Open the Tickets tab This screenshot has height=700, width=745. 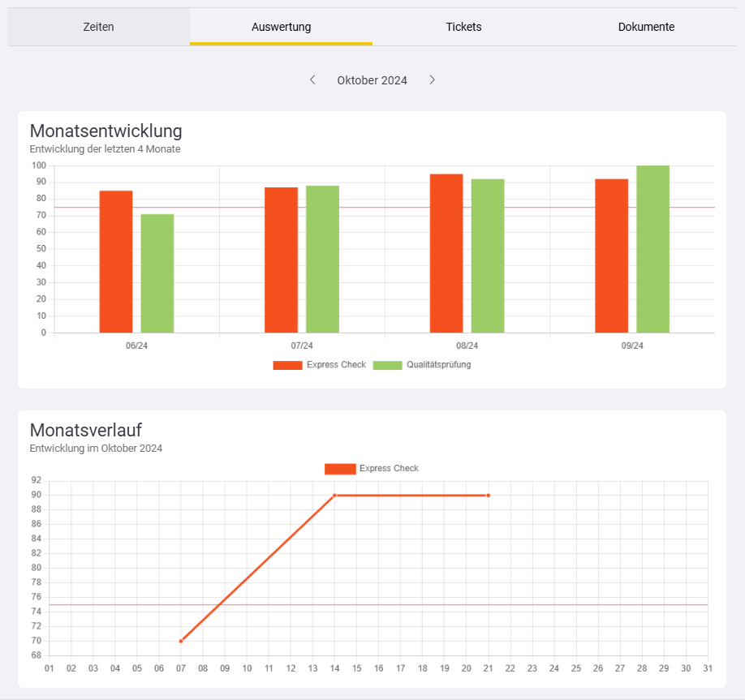[463, 27]
